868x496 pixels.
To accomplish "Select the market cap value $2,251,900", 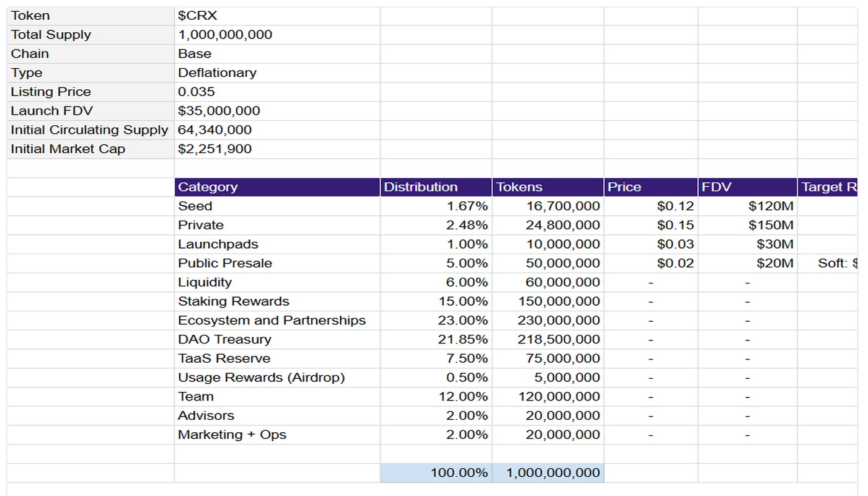I will click(x=277, y=149).
